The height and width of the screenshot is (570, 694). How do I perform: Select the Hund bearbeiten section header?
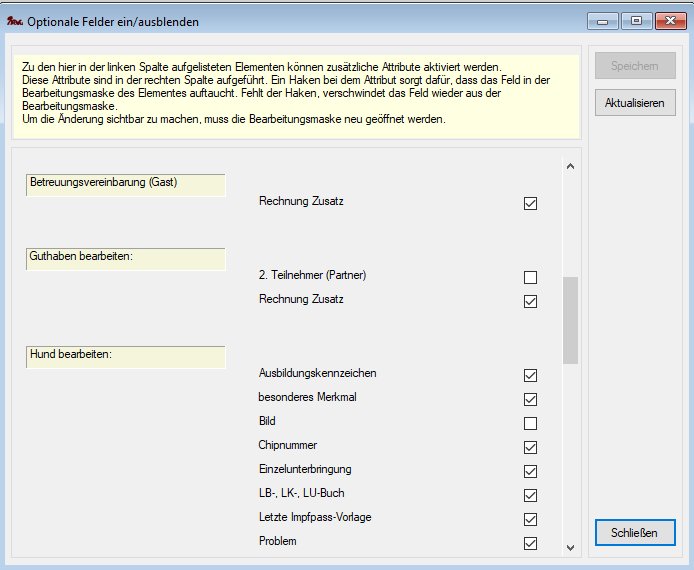(x=124, y=356)
